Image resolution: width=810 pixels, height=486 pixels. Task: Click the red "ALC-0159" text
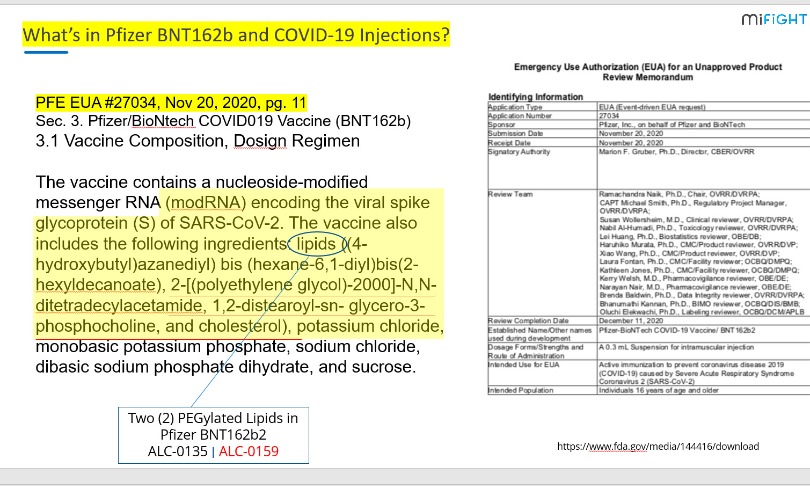tap(251, 451)
